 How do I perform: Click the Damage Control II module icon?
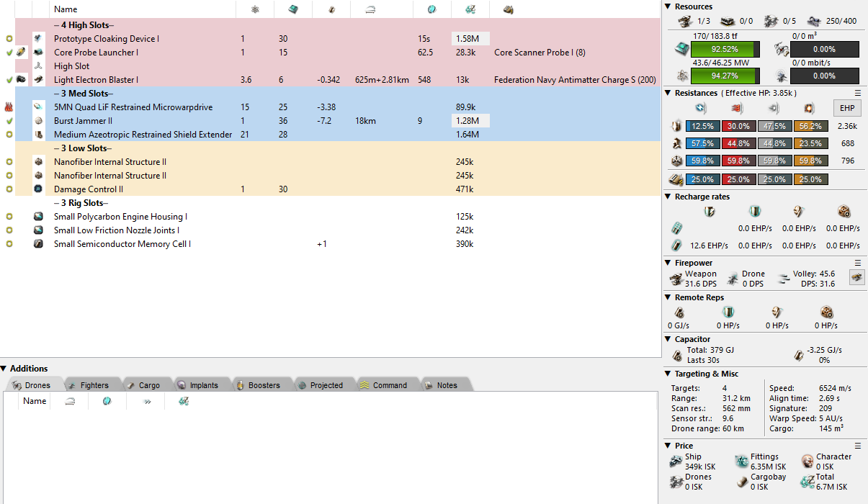tap(39, 189)
